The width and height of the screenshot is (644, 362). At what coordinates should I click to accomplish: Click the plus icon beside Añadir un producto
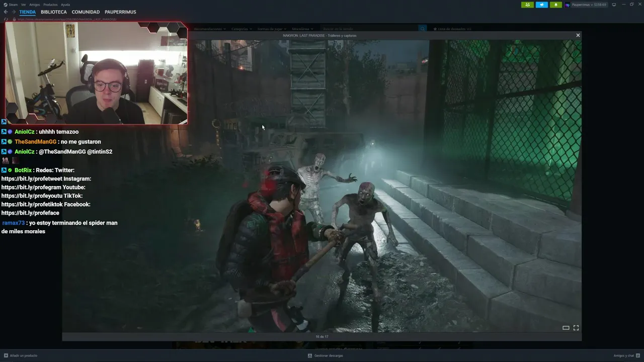[x=6, y=355]
